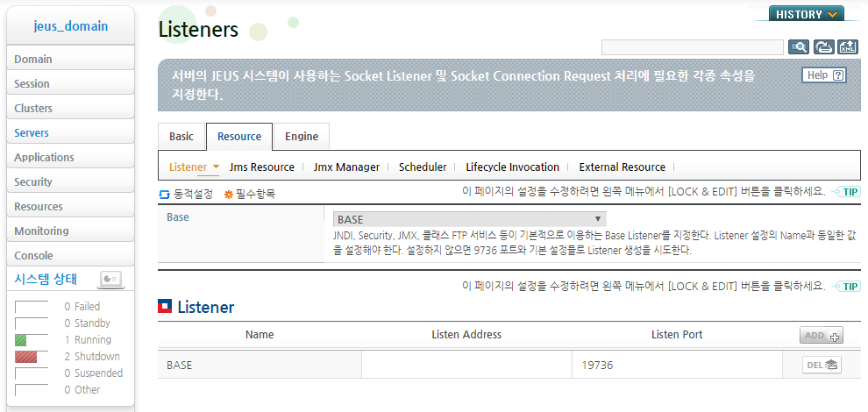Viewport: 868px width, 412px height.
Task: Click the BASE listener name cell
Action: coord(260,365)
